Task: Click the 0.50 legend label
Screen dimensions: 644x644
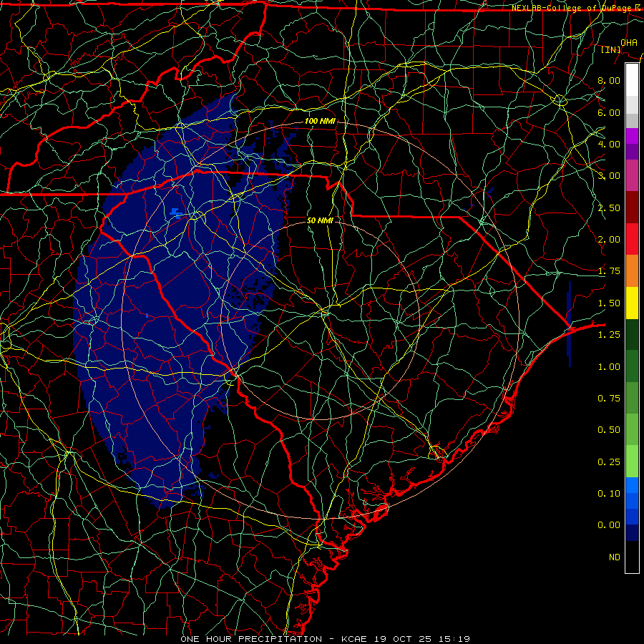Action: tap(609, 430)
